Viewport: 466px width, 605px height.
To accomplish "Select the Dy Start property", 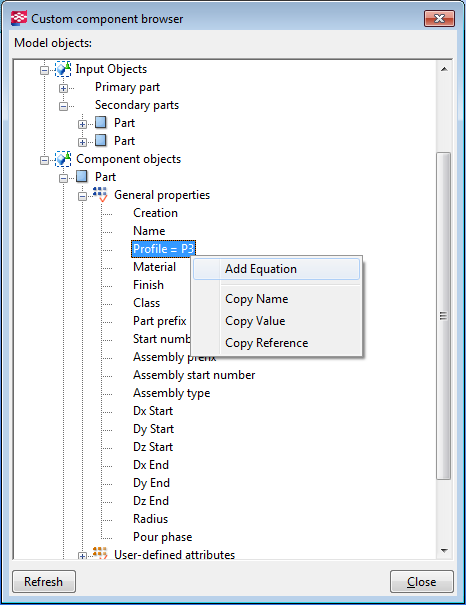I will pos(154,429).
